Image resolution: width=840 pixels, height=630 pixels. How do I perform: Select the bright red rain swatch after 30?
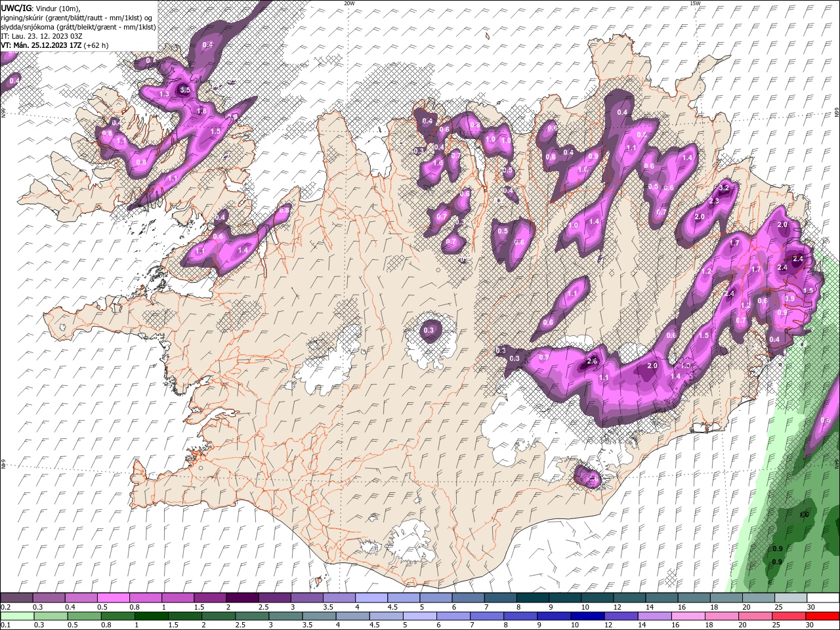822,616
